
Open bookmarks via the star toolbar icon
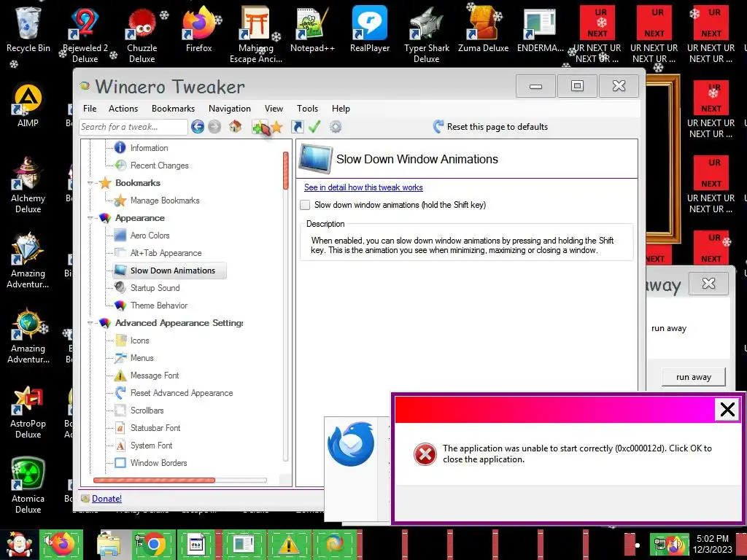276,127
